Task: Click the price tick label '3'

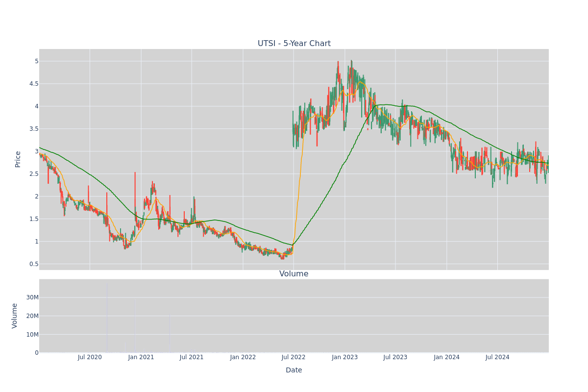Action: coord(36,151)
